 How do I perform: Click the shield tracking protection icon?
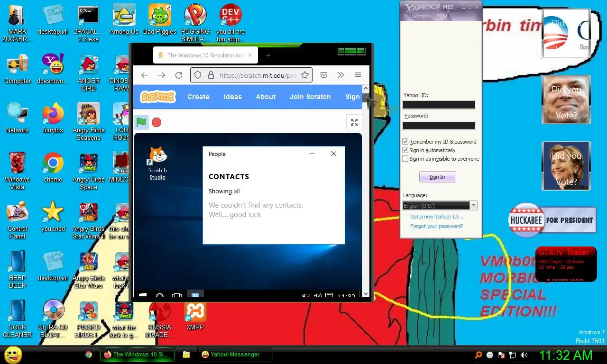pos(198,75)
